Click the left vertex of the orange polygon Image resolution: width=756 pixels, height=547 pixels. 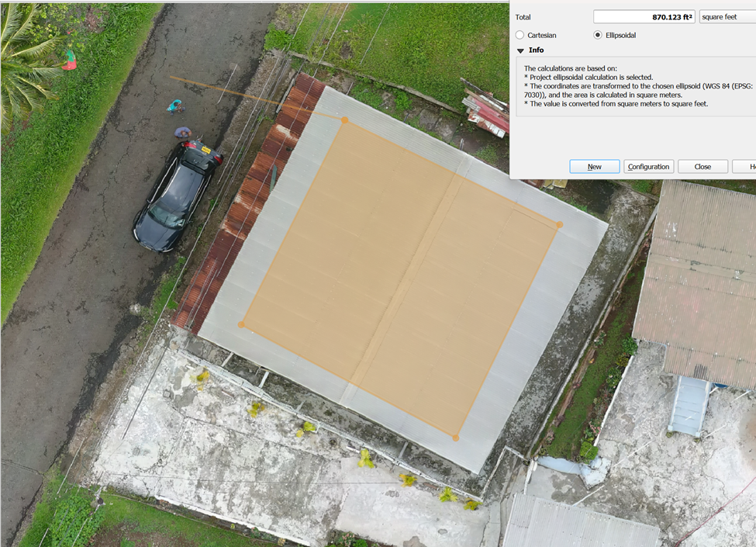point(241,325)
